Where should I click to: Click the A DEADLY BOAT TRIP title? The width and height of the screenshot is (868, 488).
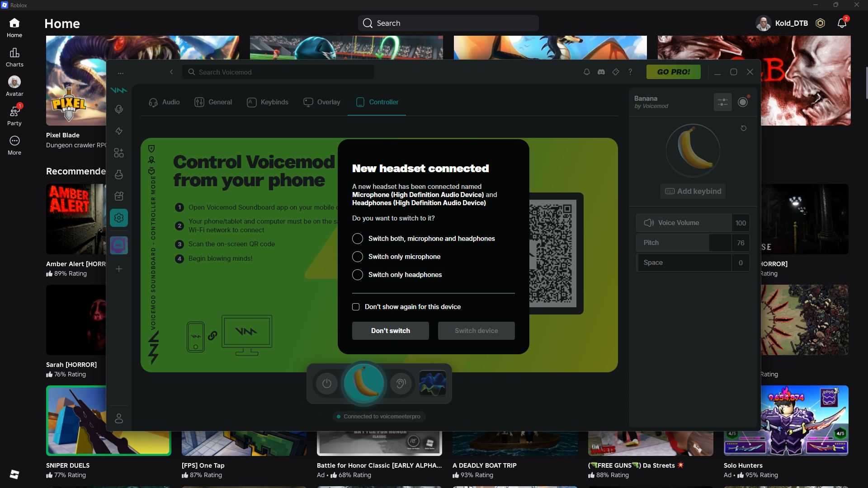coord(485,465)
